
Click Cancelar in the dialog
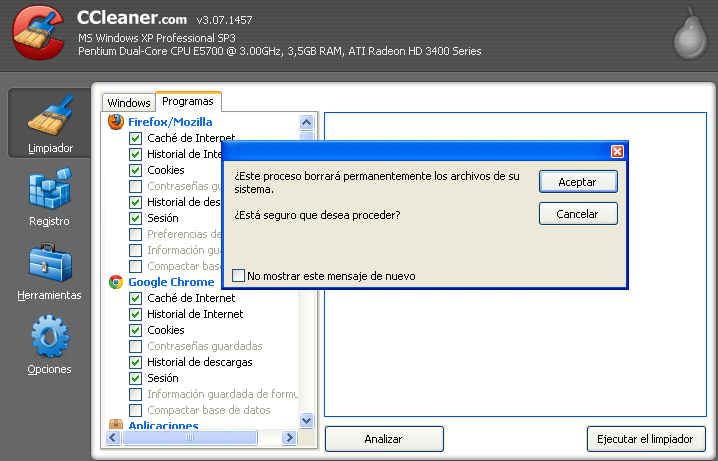(578, 214)
